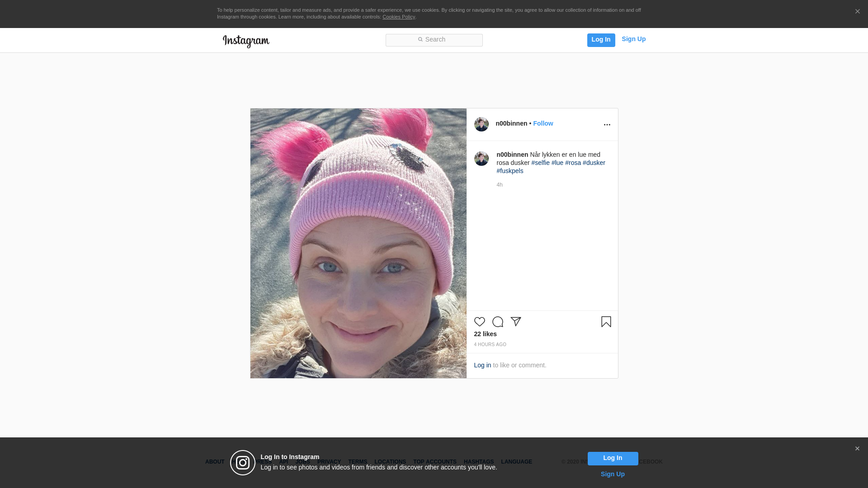Viewport: 868px width, 488px height.
Task: Open the LANGUAGE footer selector
Action: tap(516, 462)
